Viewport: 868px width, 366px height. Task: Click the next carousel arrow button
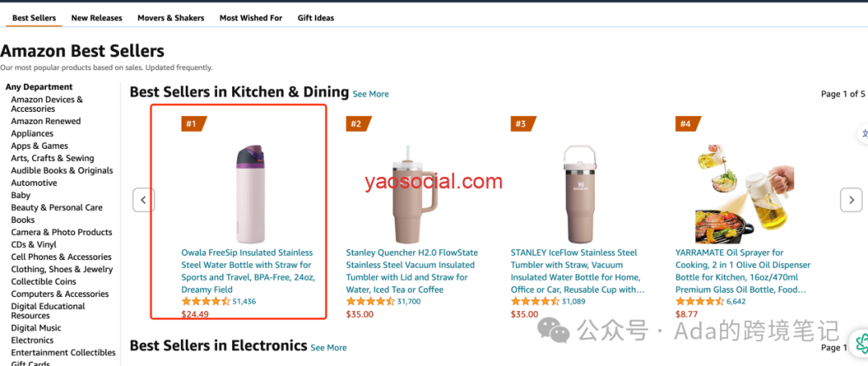pos(851,199)
